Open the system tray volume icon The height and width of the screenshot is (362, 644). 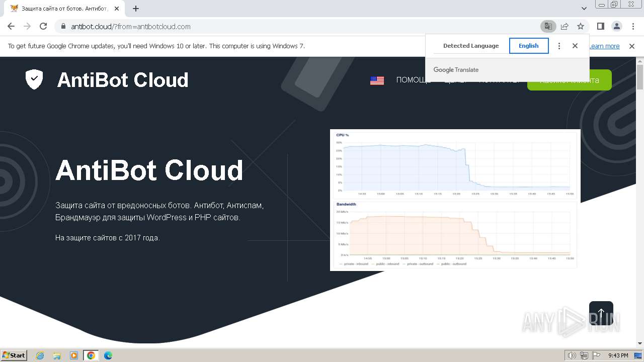click(572, 355)
